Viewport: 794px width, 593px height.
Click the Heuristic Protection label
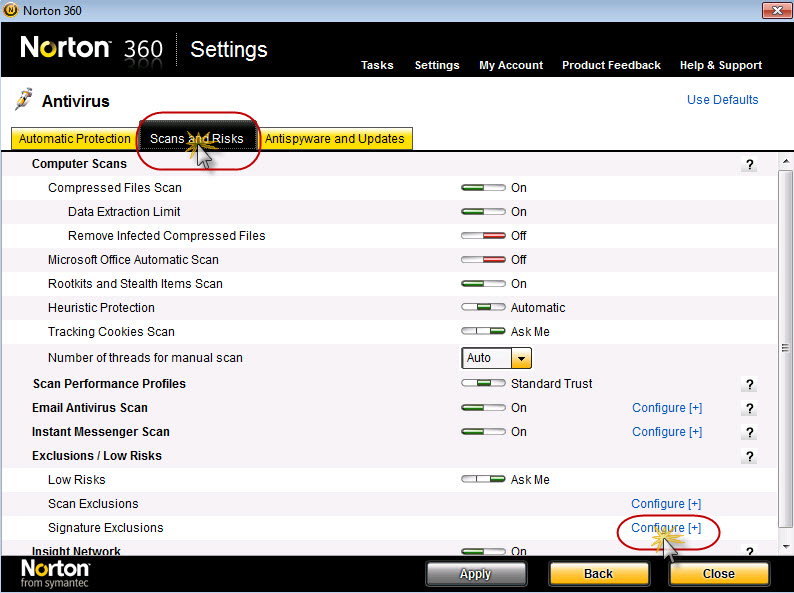(x=101, y=308)
